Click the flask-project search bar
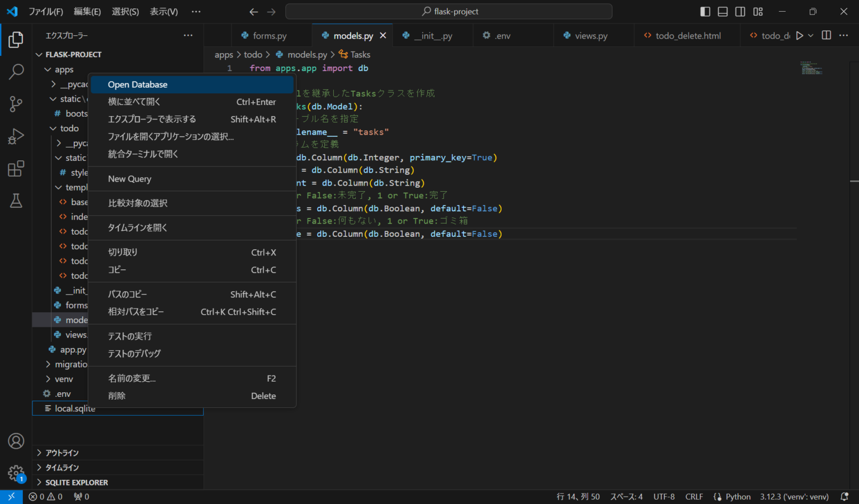 tap(449, 11)
